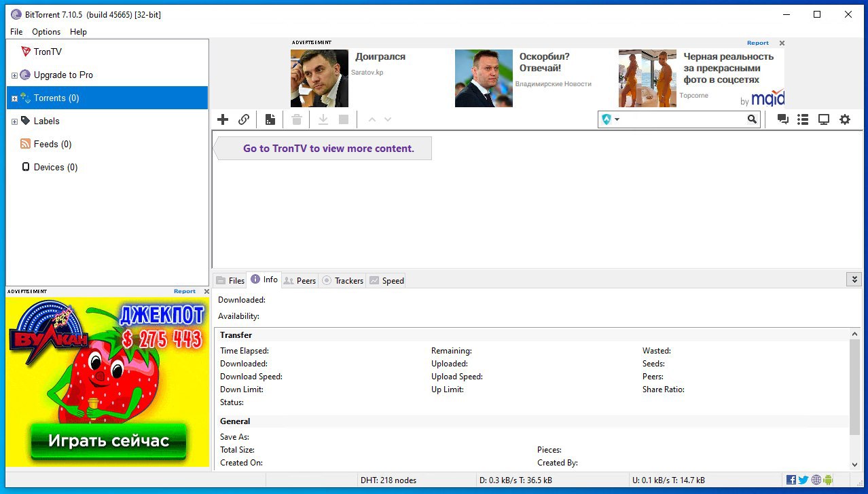This screenshot has height=494, width=868.
Task: Click the Играть сейчас green button
Action: [109, 441]
